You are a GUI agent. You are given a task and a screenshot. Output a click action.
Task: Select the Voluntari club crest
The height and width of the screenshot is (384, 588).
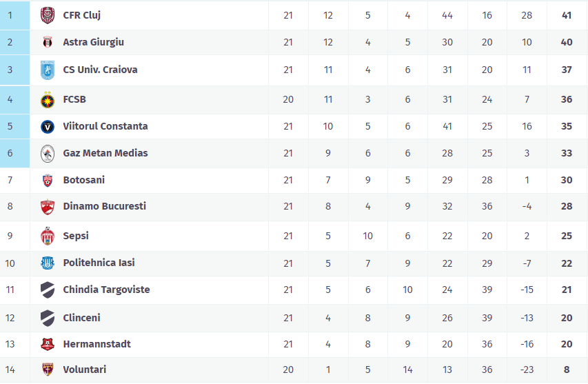tap(47, 370)
